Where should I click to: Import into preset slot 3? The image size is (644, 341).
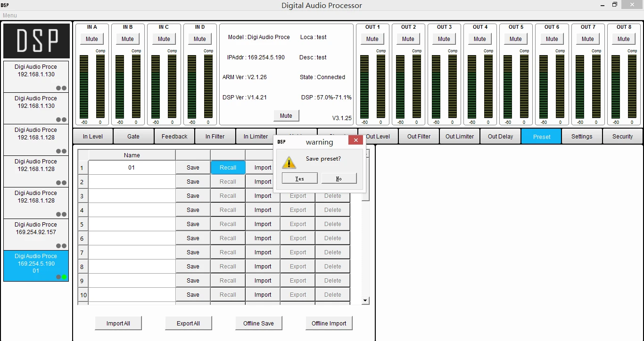[x=263, y=195]
